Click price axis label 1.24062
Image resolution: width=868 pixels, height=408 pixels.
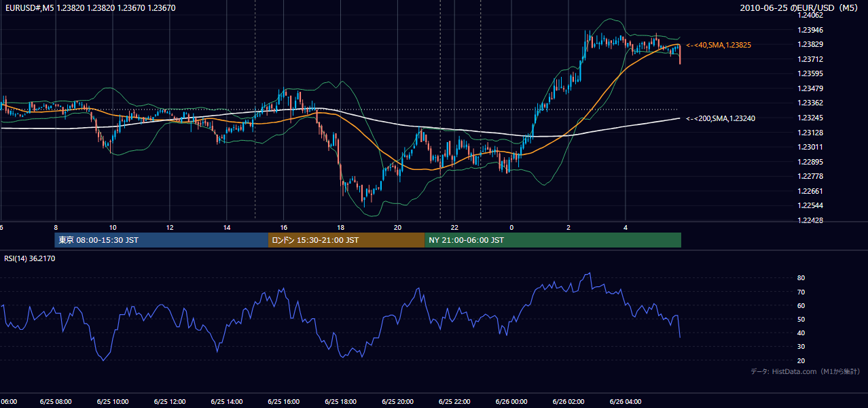(811, 15)
